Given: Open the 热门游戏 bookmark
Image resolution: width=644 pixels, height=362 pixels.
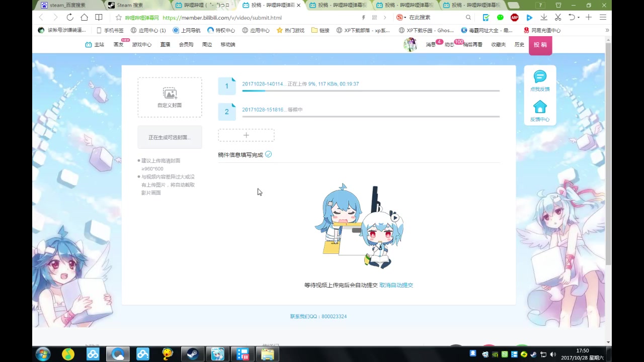Looking at the screenshot, I should (x=290, y=30).
